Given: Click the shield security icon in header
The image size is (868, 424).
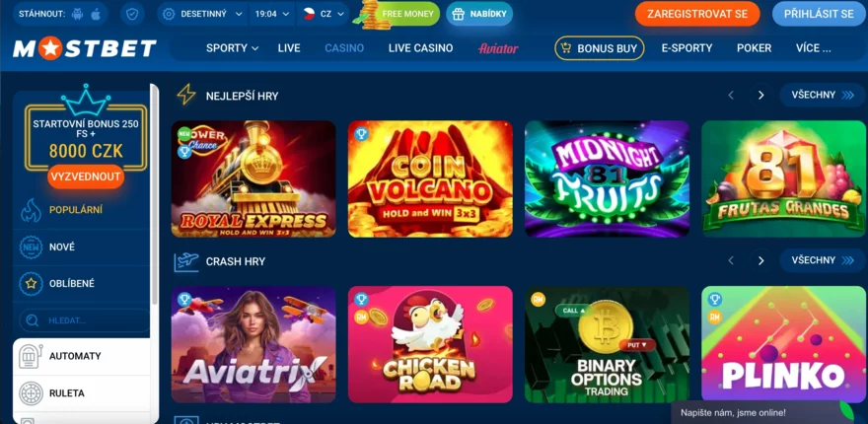Looking at the screenshot, I should pyautogui.click(x=132, y=14).
